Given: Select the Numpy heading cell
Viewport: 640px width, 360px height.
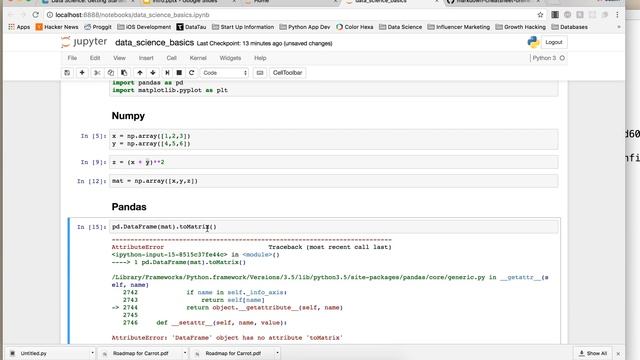Looking at the screenshot, I should pyautogui.click(x=128, y=116).
